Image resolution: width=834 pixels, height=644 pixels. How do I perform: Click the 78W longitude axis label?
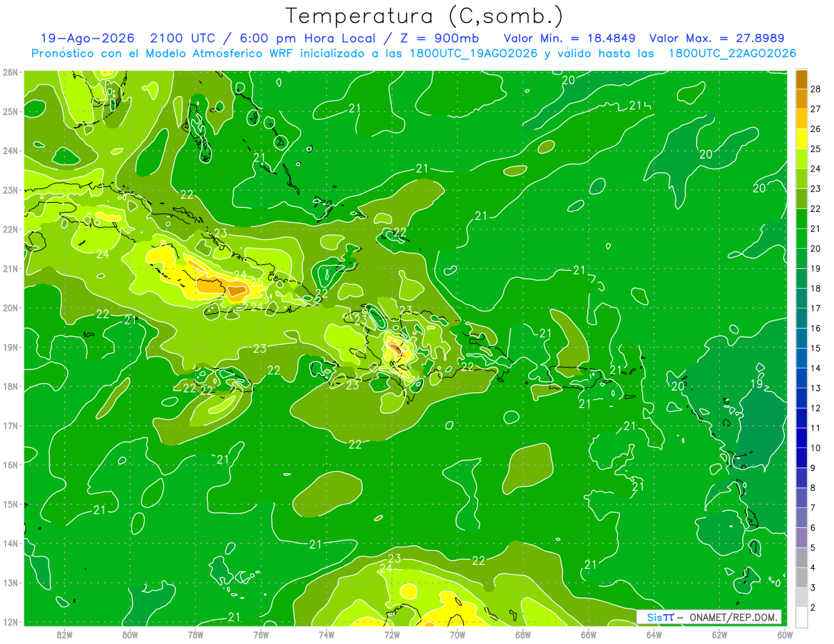point(195,634)
